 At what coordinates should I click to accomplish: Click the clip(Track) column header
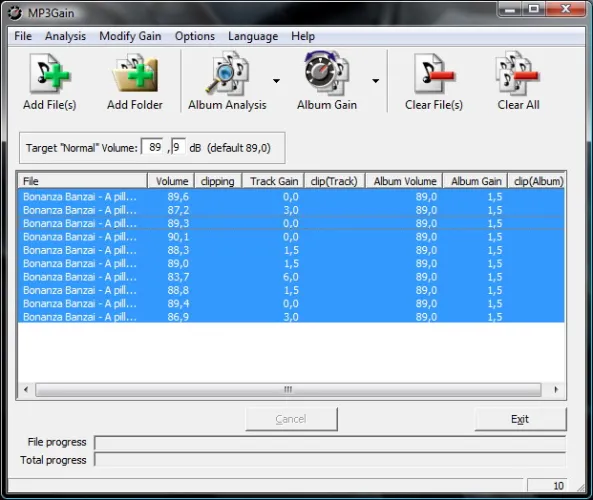pyautogui.click(x=334, y=181)
